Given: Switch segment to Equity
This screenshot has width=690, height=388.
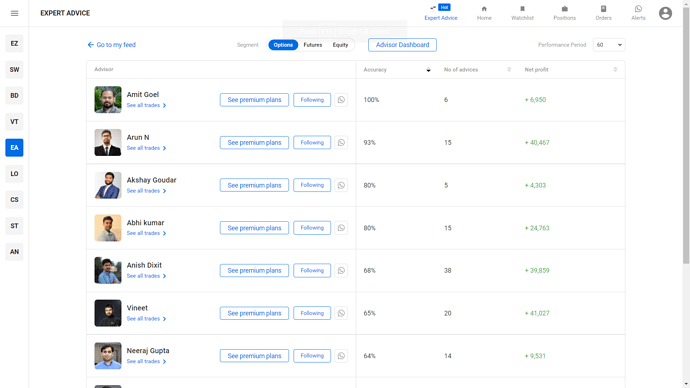Looking at the screenshot, I should point(340,45).
